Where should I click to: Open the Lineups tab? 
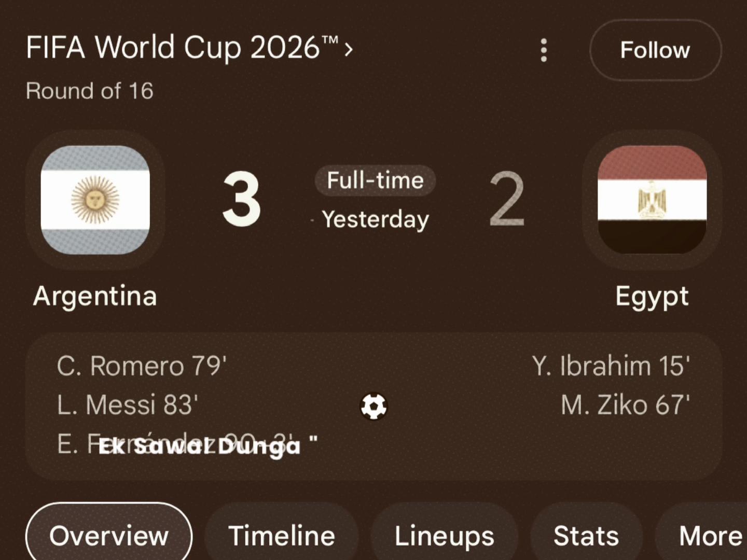445,535
